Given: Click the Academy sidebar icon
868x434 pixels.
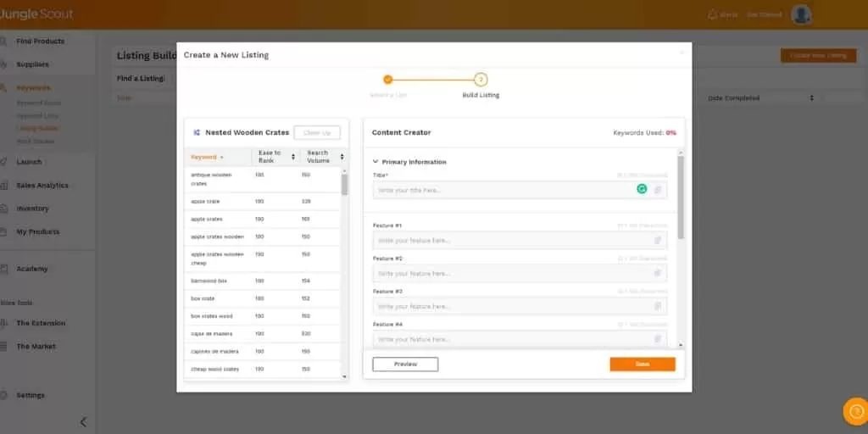Looking at the screenshot, I should click(x=3, y=269).
